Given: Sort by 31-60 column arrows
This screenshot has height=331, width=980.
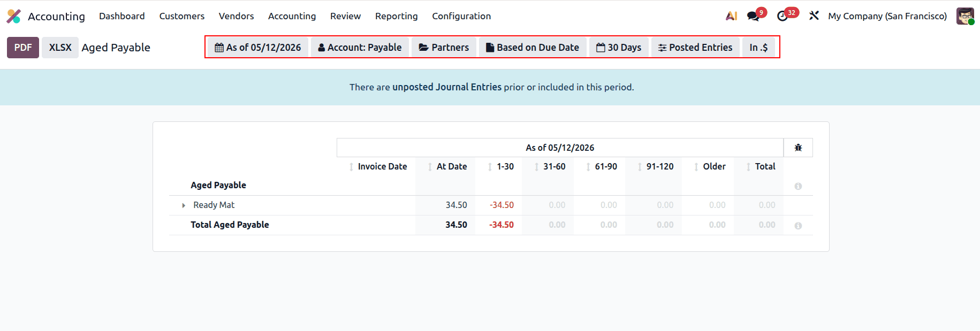Looking at the screenshot, I should tap(536, 167).
